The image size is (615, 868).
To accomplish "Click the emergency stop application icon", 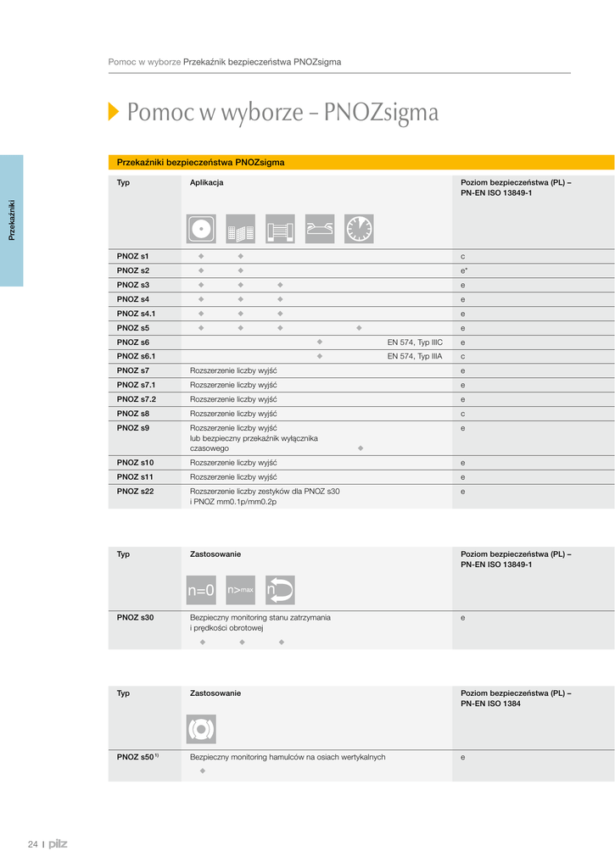I will click(x=201, y=229).
